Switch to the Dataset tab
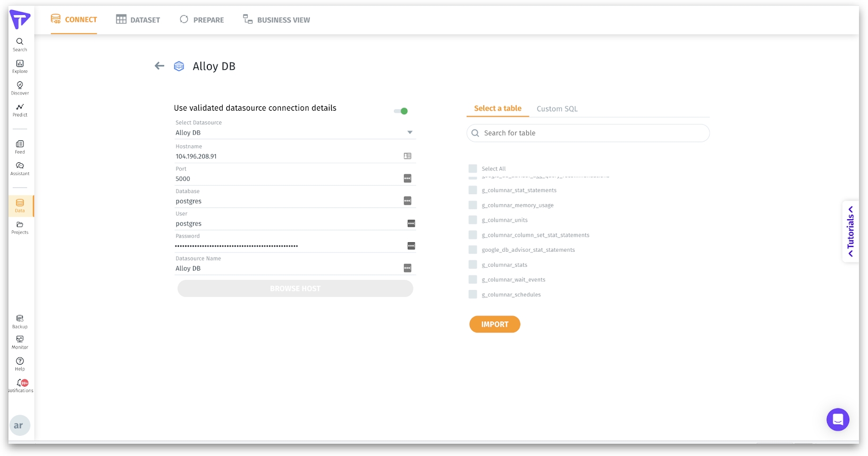The height and width of the screenshot is (456, 868). pos(138,20)
